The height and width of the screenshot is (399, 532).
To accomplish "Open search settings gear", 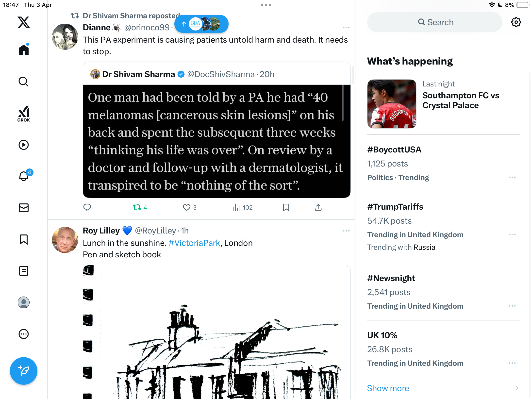I will tap(516, 22).
